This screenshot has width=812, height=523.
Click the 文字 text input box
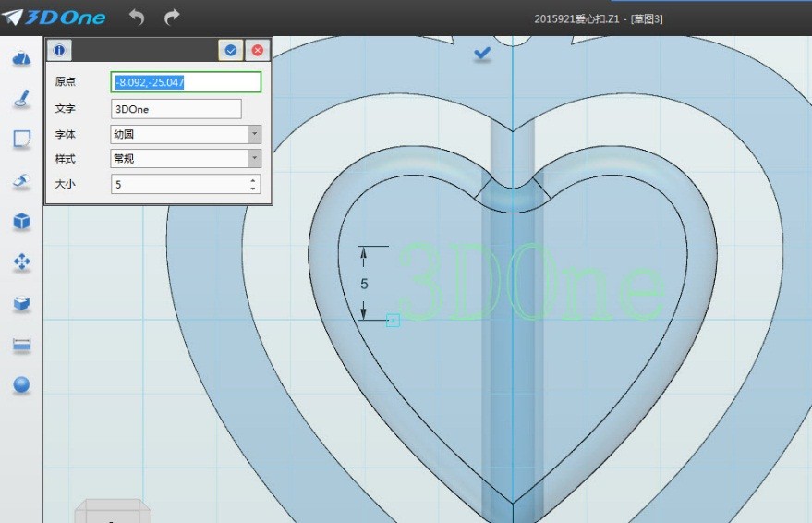point(176,109)
